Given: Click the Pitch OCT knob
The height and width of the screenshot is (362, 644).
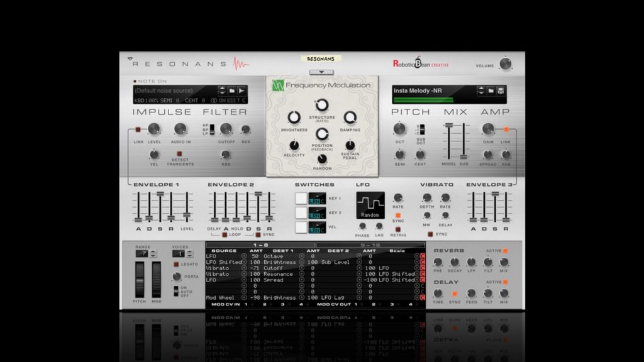Looking at the screenshot, I should pyautogui.click(x=399, y=129).
